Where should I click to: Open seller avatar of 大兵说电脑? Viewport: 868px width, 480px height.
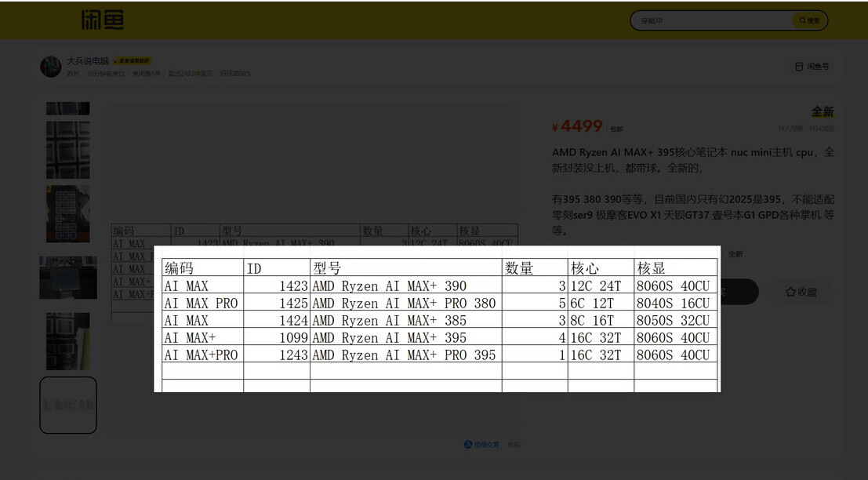tap(51, 67)
